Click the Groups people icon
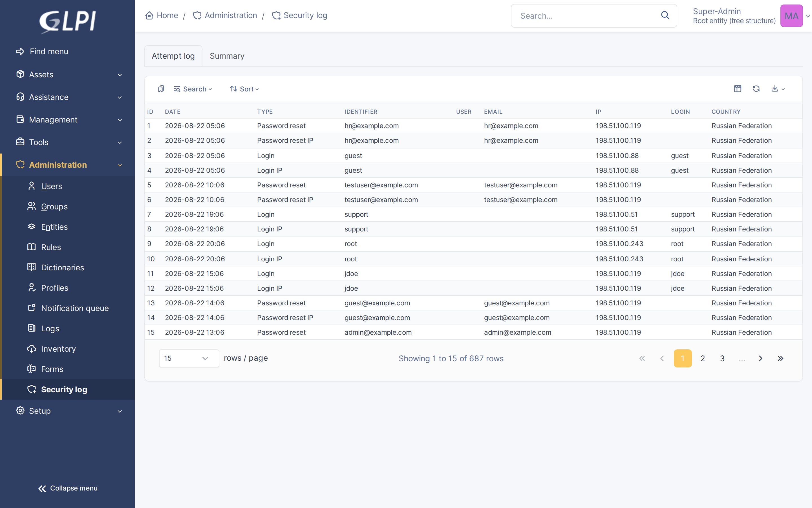The width and height of the screenshot is (812, 508). 32,206
